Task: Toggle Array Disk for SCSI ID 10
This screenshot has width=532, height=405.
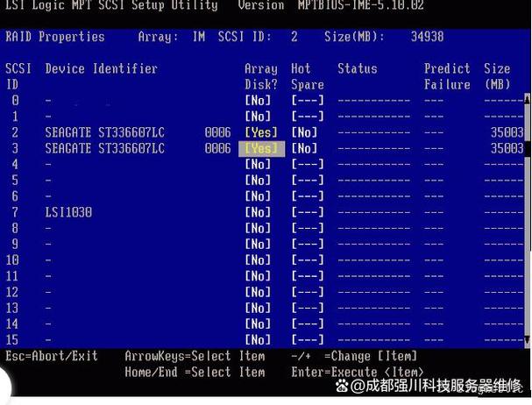Action: [259, 260]
